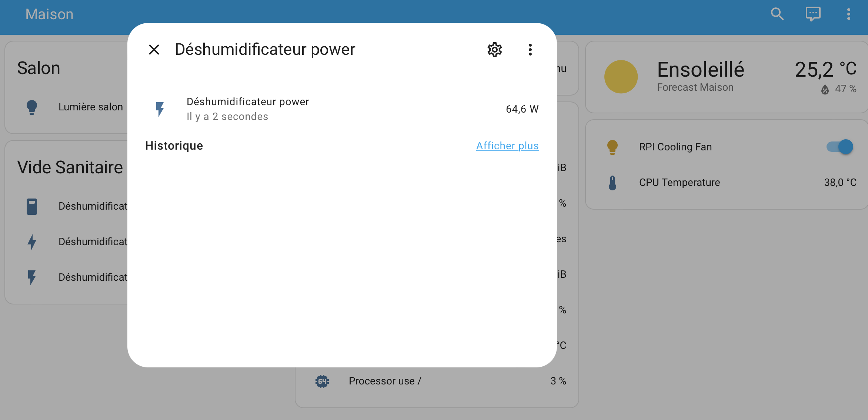The image size is (868, 420).
Task: Click the 64,6 W power value
Action: tap(522, 109)
